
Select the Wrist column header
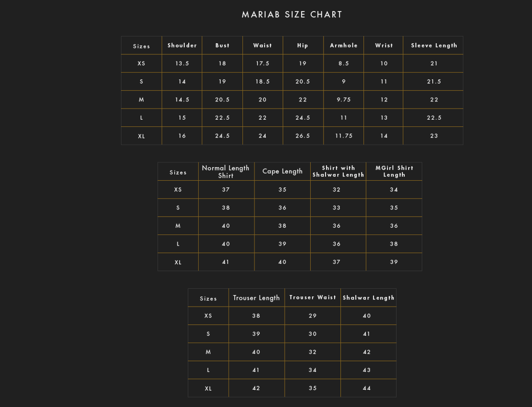coord(384,46)
